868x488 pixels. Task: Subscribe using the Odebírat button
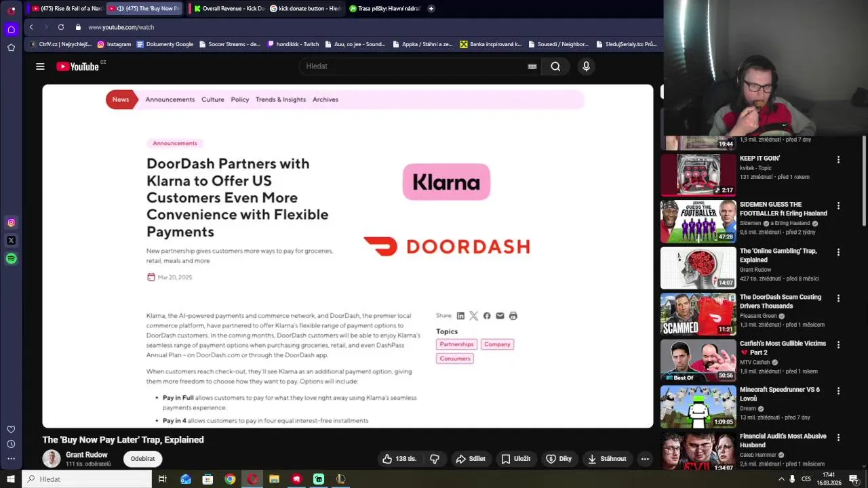point(142,459)
